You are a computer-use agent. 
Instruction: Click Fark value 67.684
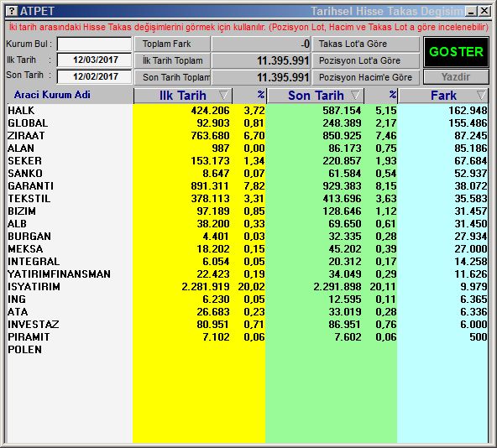coord(471,161)
